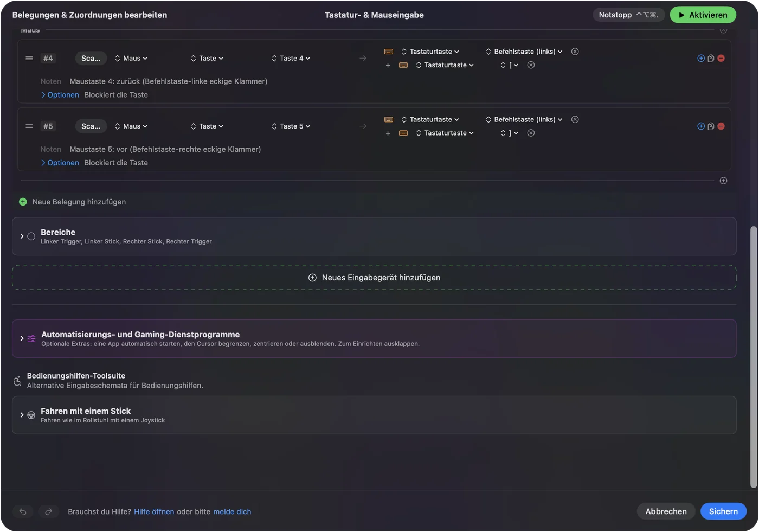Grab the drag handle of mapping #5
This screenshot has width=759, height=532.
tap(29, 126)
